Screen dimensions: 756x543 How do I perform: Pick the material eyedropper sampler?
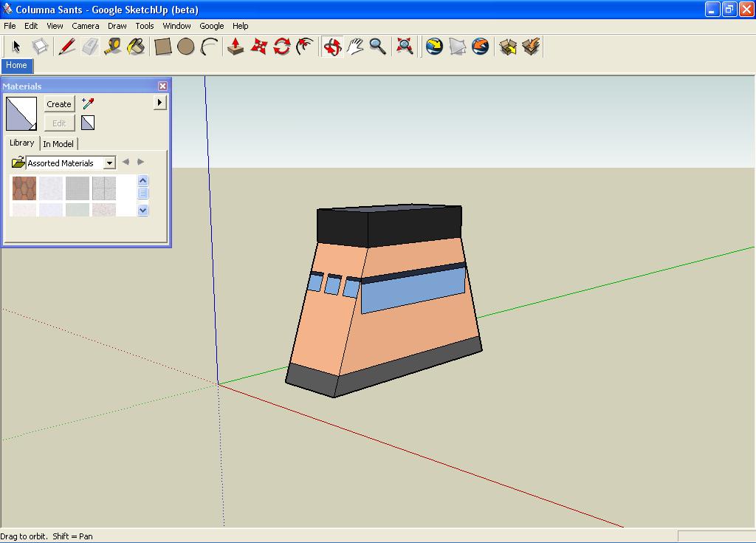coord(89,103)
